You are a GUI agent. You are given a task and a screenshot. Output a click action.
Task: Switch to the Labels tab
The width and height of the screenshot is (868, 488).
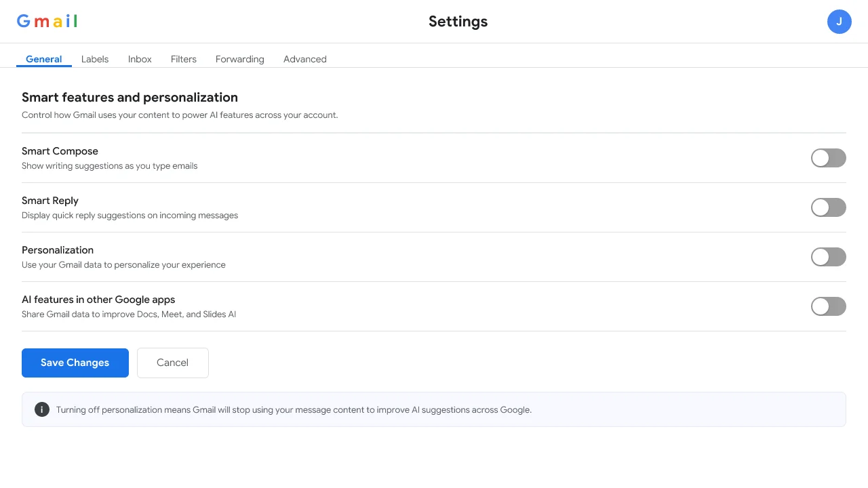[95, 59]
